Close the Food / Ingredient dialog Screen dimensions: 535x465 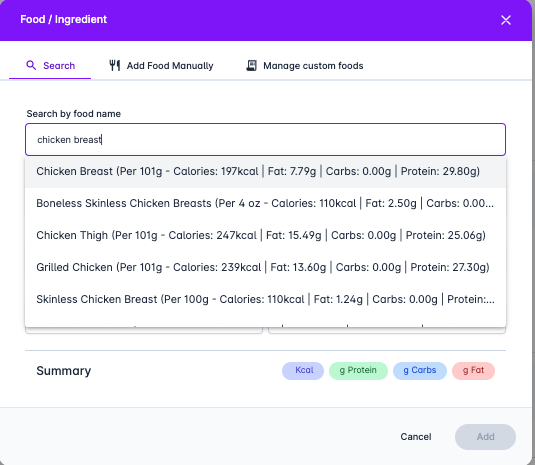click(506, 20)
